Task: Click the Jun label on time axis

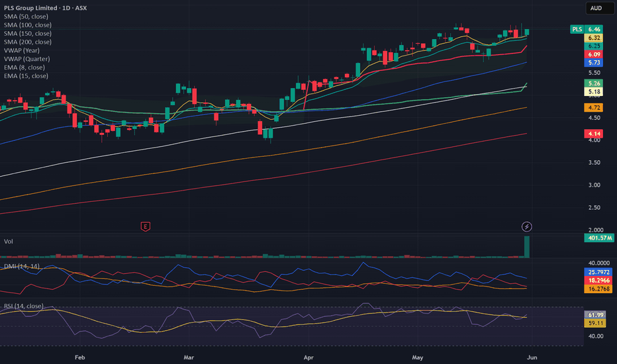Action: pyautogui.click(x=532, y=357)
